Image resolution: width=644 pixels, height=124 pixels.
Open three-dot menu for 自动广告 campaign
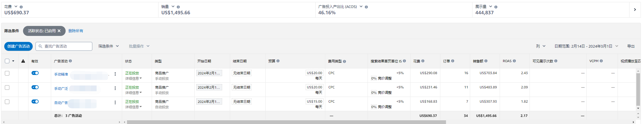pyautogui.click(x=115, y=103)
